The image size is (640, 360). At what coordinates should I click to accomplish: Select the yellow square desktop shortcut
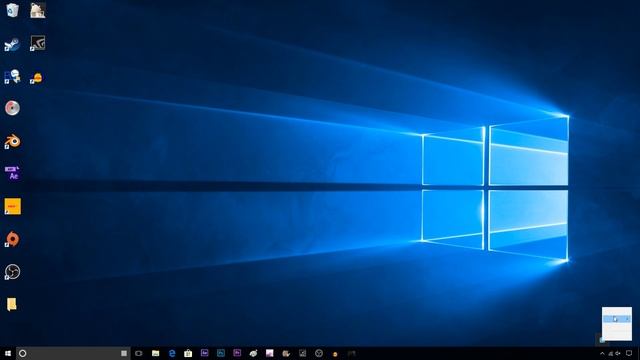[x=12, y=207]
